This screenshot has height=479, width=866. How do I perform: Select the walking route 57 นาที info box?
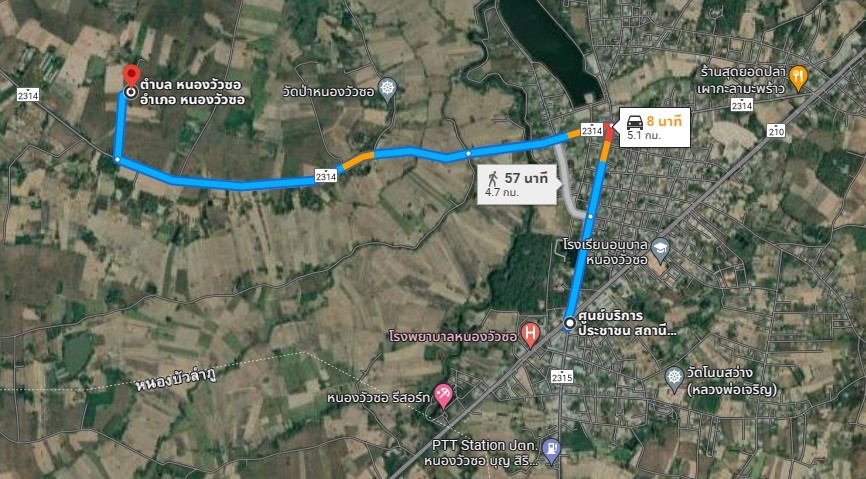[517, 185]
